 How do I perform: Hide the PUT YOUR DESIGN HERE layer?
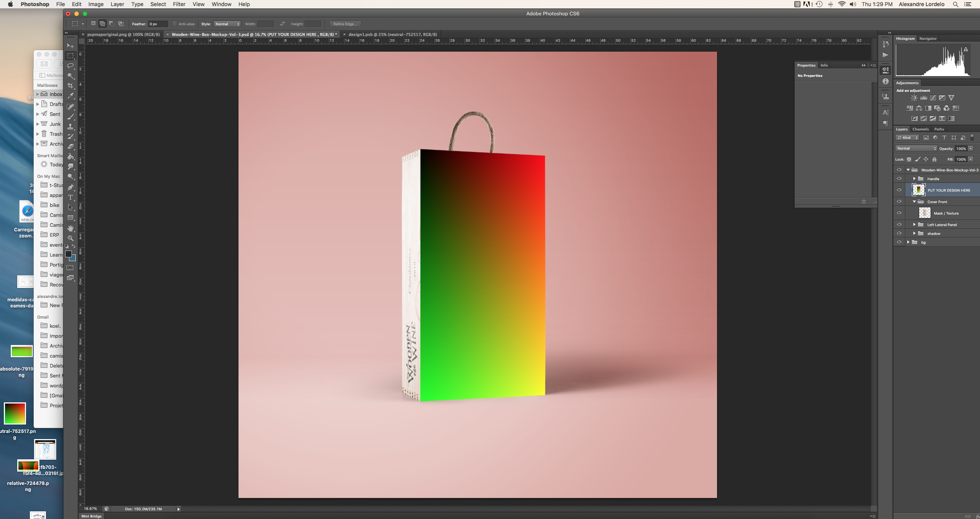899,190
